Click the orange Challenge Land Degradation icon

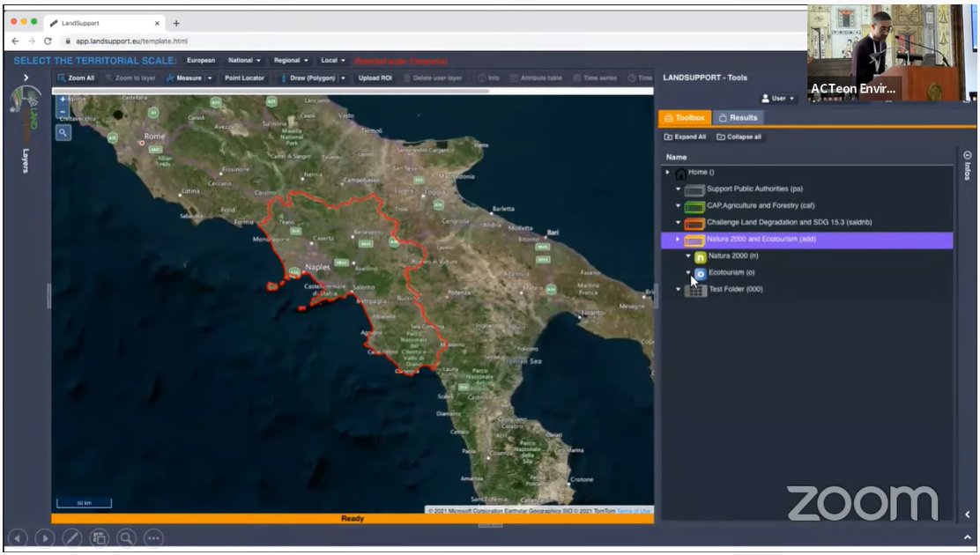click(x=694, y=223)
